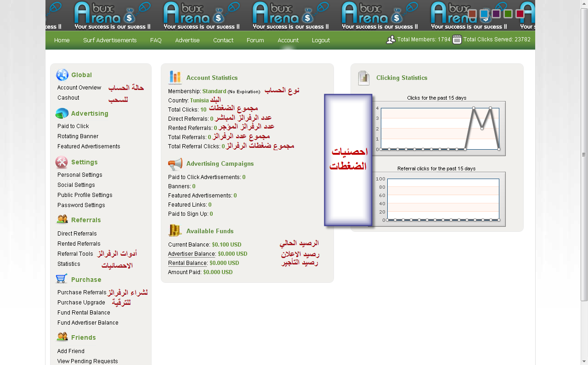Open the Account menu item
Image resolution: width=588 pixels, height=365 pixels.
288,40
